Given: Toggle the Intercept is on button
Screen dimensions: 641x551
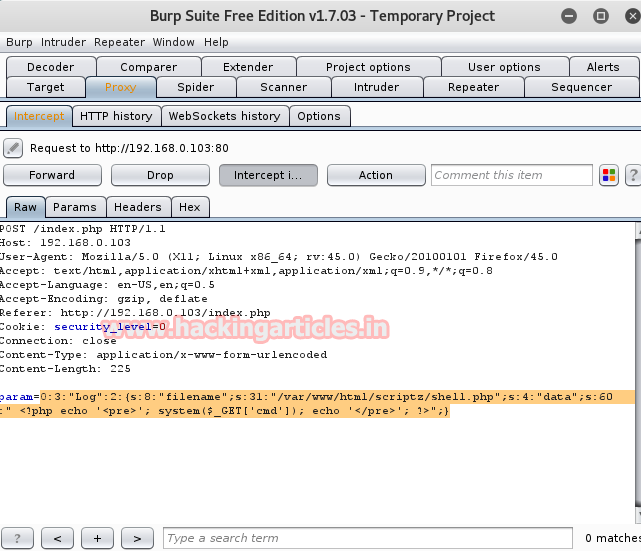Looking at the screenshot, I should (x=268, y=175).
